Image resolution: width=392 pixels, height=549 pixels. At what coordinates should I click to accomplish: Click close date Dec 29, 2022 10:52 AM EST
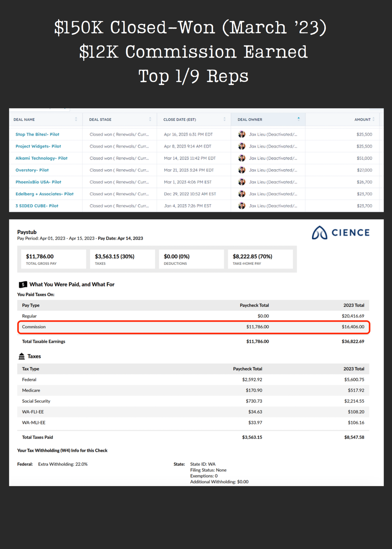pyautogui.click(x=190, y=194)
